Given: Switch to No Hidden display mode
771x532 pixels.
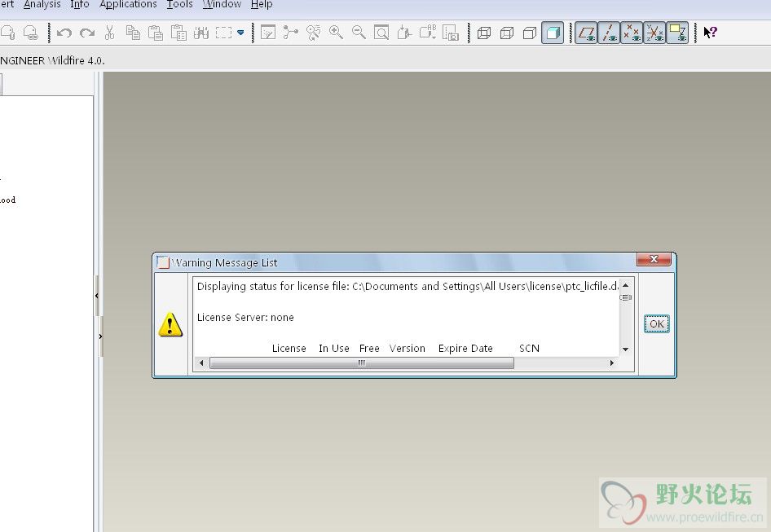Looking at the screenshot, I should coord(530,33).
